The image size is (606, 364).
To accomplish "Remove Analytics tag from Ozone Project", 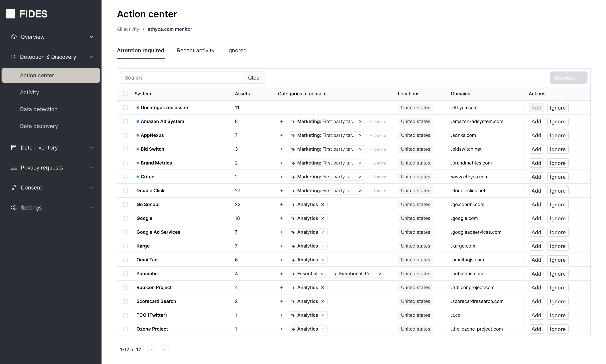I will tap(323, 329).
